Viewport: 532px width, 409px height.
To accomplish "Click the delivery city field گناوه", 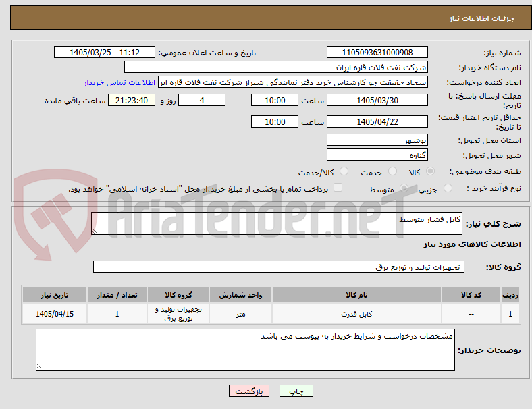I will point(377,155).
